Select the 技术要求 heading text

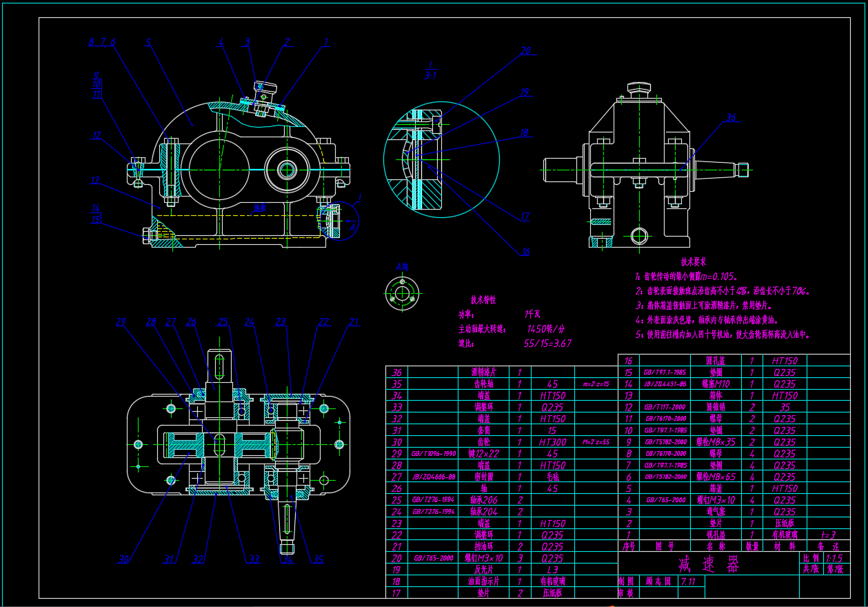click(693, 262)
